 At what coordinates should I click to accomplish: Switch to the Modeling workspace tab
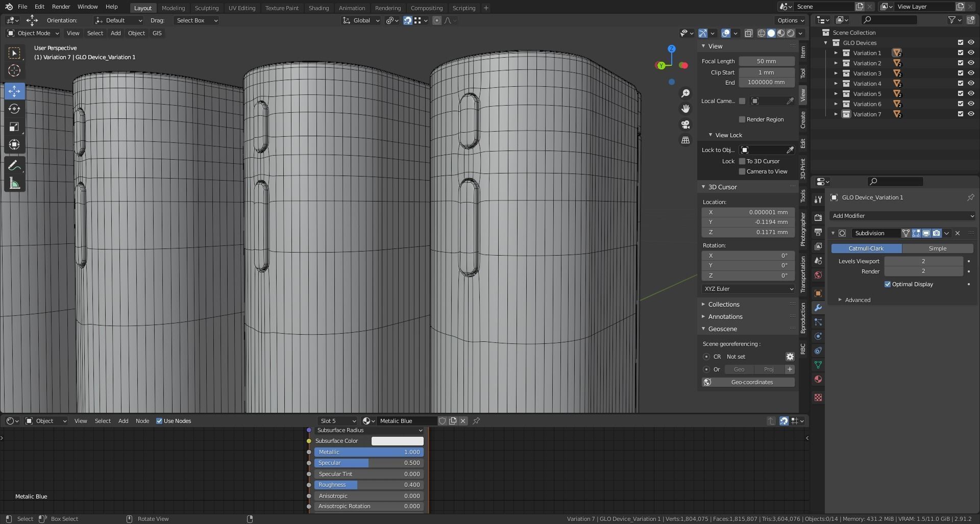tap(173, 8)
